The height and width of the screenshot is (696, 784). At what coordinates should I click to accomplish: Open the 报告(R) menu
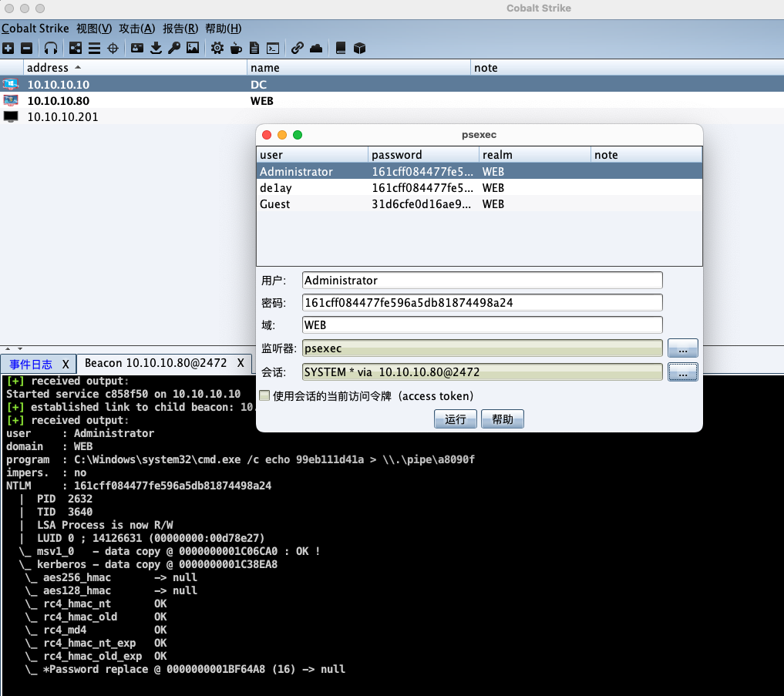(180, 29)
